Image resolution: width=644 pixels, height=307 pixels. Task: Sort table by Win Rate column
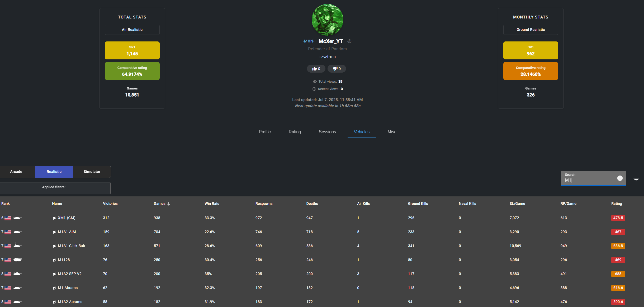pos(212,204)
